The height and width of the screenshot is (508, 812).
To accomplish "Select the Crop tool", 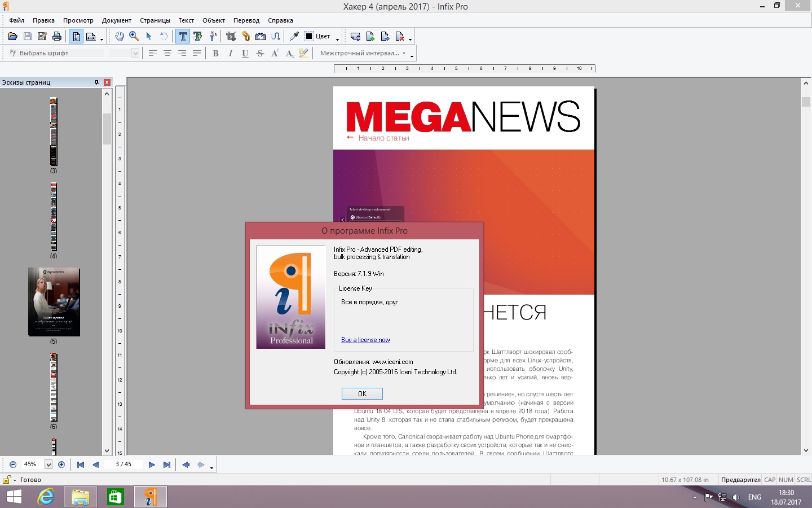I will point(231,36).
